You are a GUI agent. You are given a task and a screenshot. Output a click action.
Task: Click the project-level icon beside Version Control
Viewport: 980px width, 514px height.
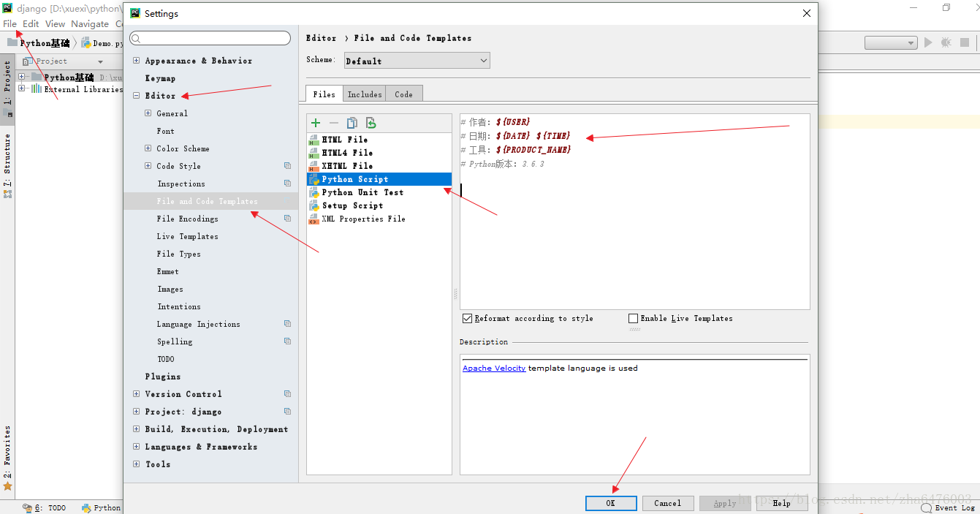tap(287, 394)
